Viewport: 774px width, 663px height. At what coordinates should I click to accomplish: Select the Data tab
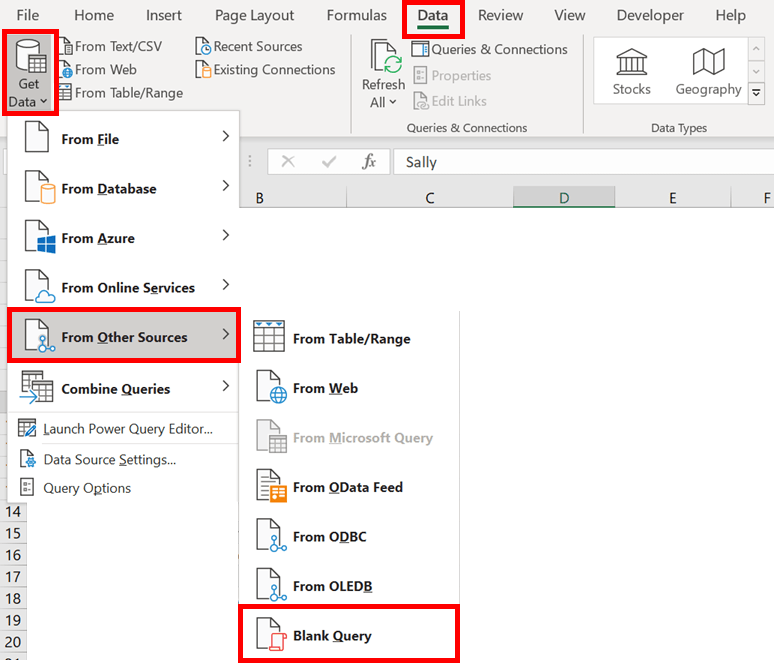pyautogui.click(x=433, y=16)
